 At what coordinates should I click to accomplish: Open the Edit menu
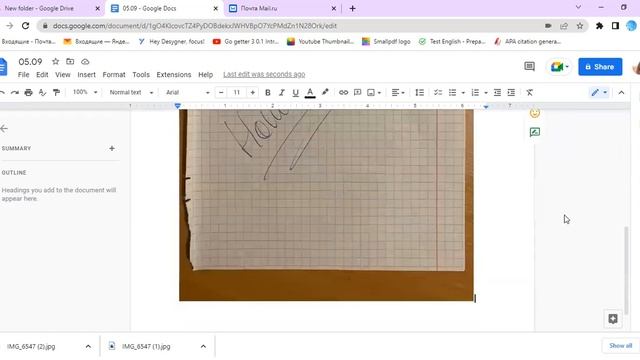point(42,75)
